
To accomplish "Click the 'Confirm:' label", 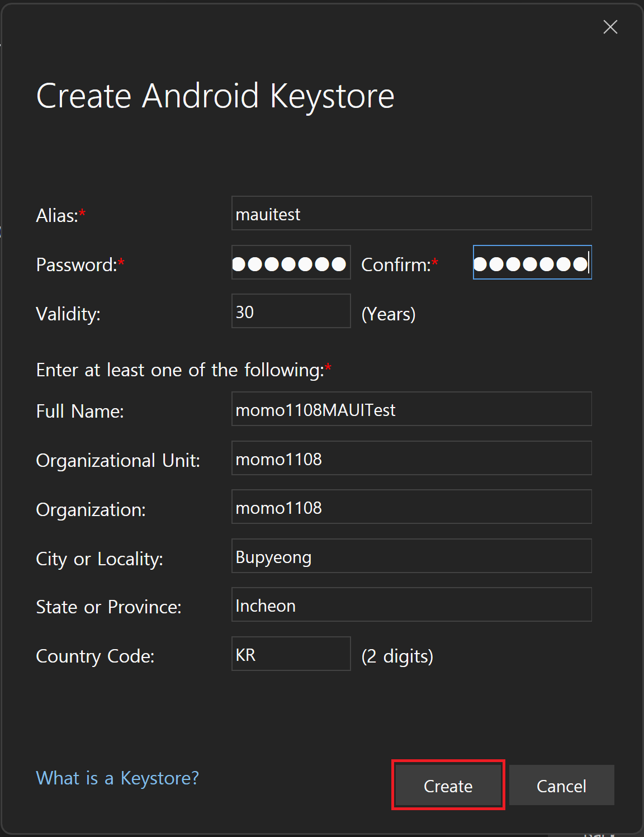I will (x=396, y=265).
